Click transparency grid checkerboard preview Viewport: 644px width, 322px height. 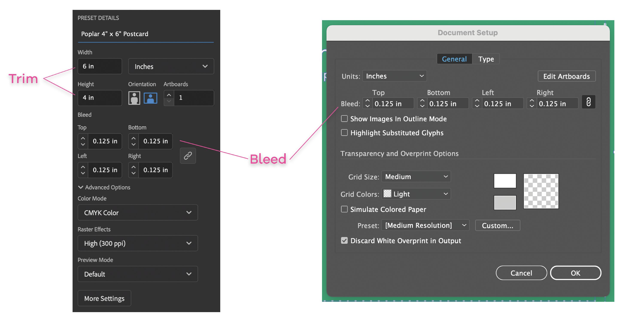[541, 191]
